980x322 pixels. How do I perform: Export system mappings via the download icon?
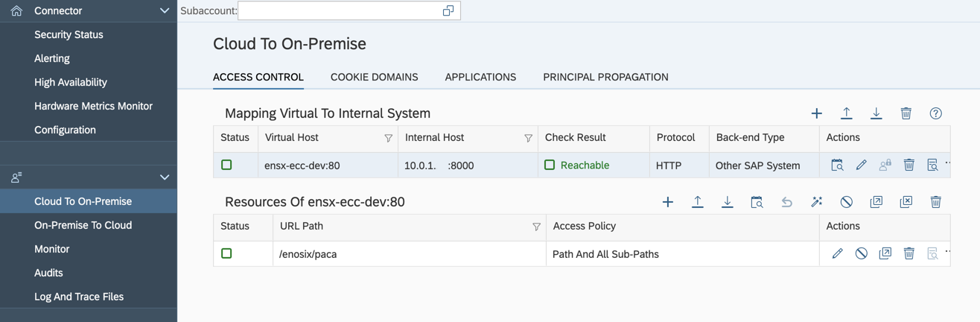click(x=876, y=113)
